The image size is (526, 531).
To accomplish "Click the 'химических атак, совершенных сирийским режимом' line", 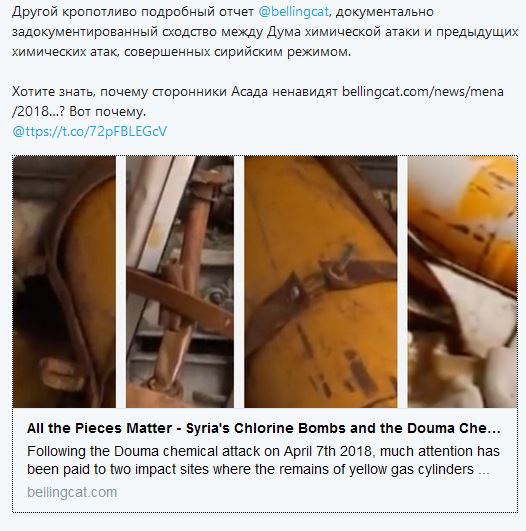I will 182,52.
